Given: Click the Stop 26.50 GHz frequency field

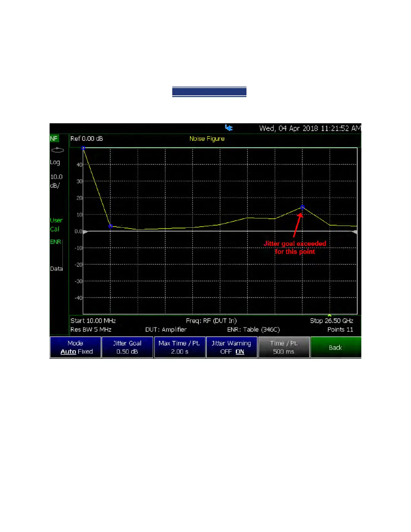Looking at the screenshot, I should [331, 321].
